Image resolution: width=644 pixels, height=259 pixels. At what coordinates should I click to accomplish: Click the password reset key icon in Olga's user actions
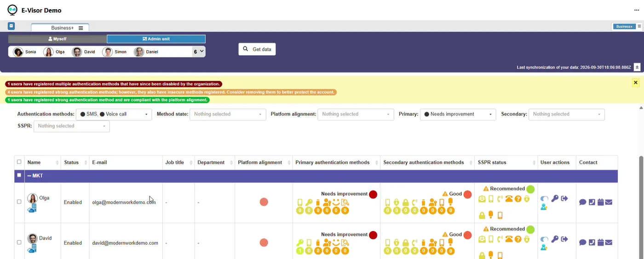pyautogui.click(x=555, y=199)
